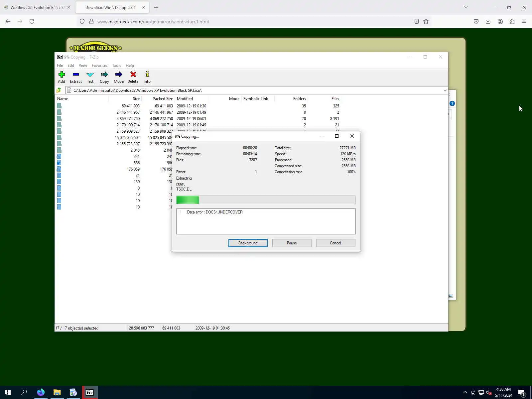Show hidden system tray icons
The width and height of the screenshot is (532, 399).
(x=465, y=392)
